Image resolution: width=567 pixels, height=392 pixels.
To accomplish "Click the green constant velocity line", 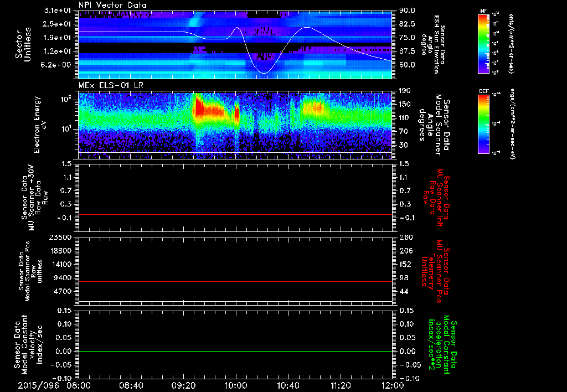I will pos(235,352).
